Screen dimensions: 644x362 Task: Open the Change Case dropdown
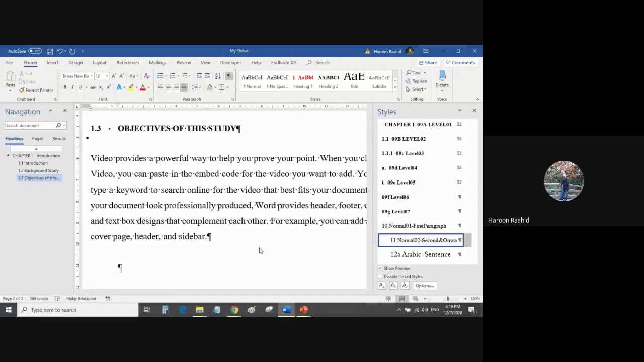tap(134, 76)
